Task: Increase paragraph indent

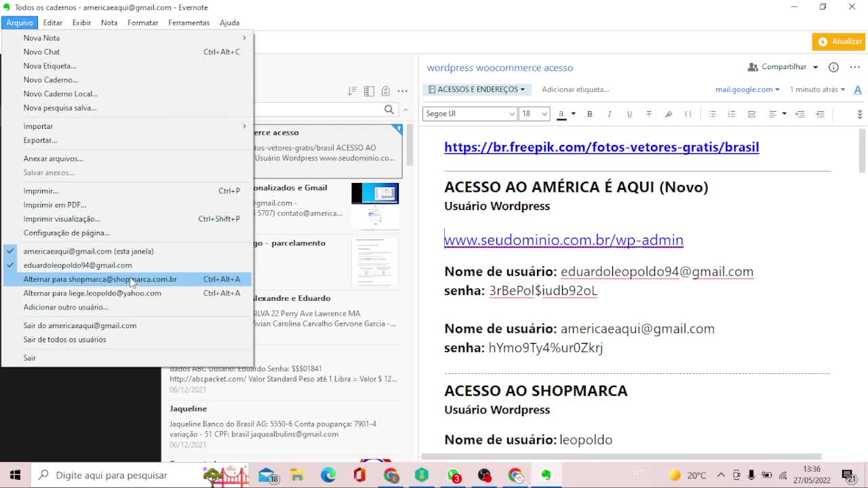Action: coord(820,114)
